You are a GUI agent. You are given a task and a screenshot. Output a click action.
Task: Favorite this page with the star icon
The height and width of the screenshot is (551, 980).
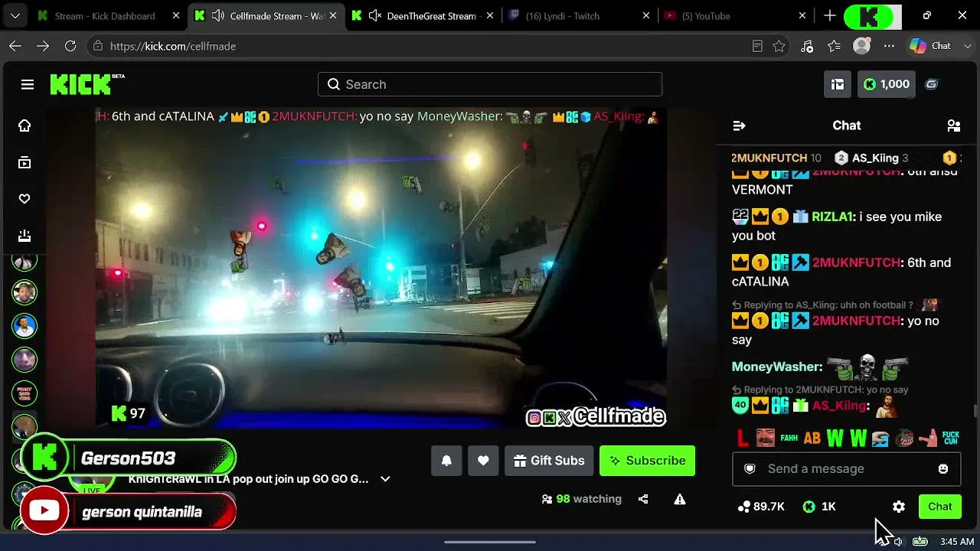pos(779,46)
